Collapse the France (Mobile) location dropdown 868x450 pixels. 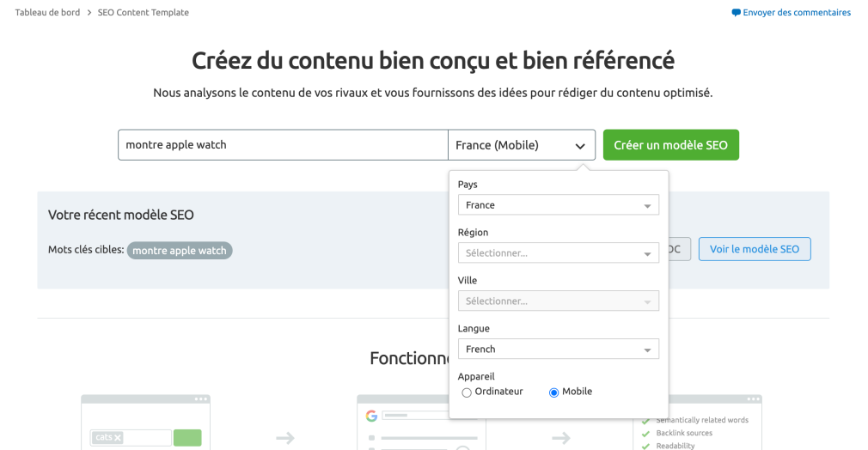[522, 145]
